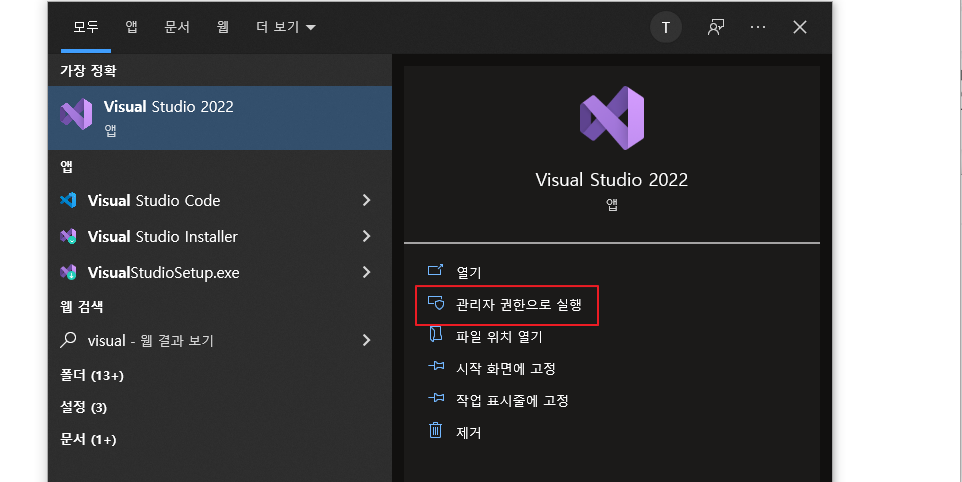Click the web search magnifier icon

68,340
